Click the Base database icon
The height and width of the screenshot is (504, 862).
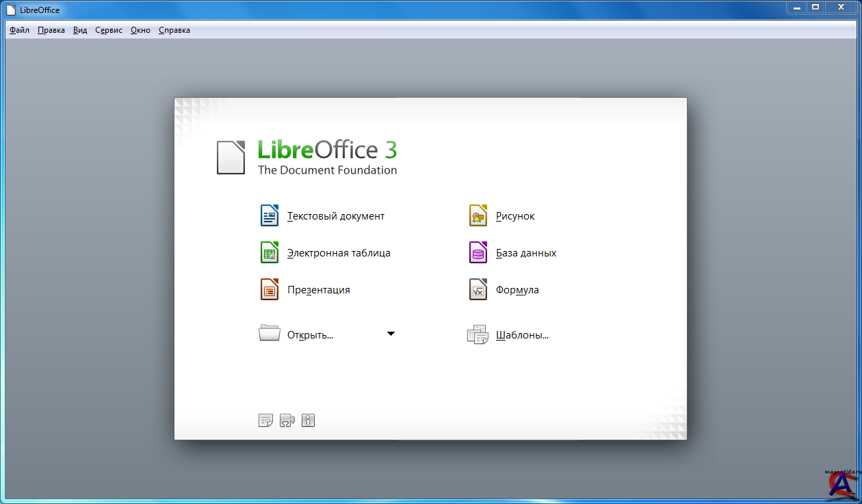478,252
